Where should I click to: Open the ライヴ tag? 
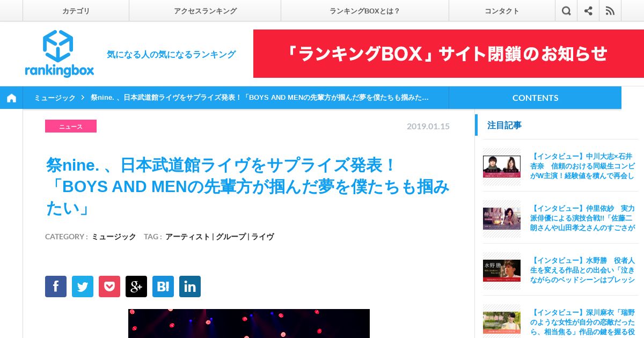tap(263, 237)
